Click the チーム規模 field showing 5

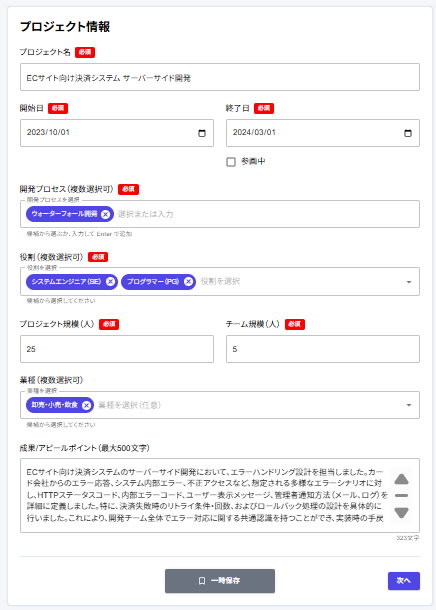(323, 349)
